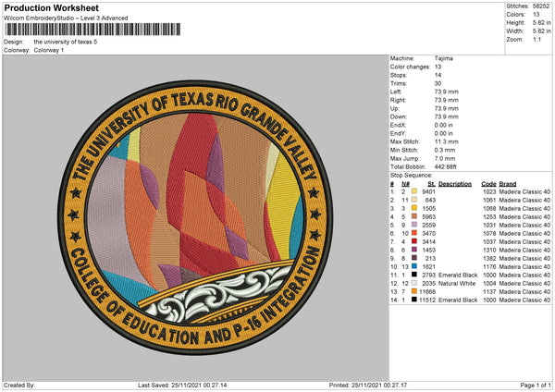Click the "Colorway 1" value

pos(49,50)
